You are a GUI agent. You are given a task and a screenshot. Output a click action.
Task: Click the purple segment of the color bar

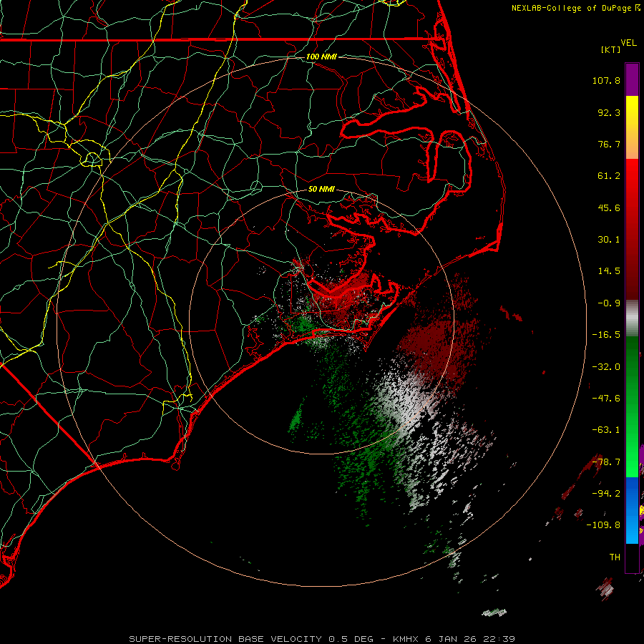[x=632, y=79]
